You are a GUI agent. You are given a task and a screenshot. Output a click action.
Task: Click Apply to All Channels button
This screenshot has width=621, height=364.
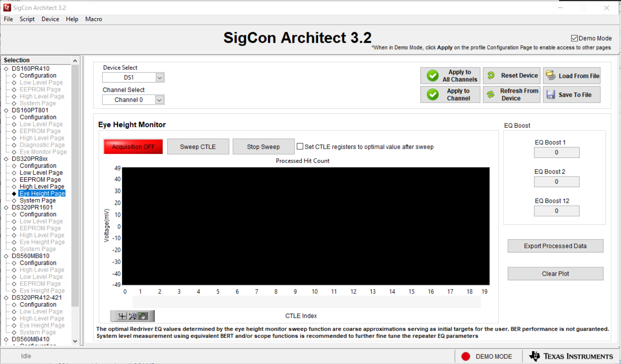(x=450, y=76)
